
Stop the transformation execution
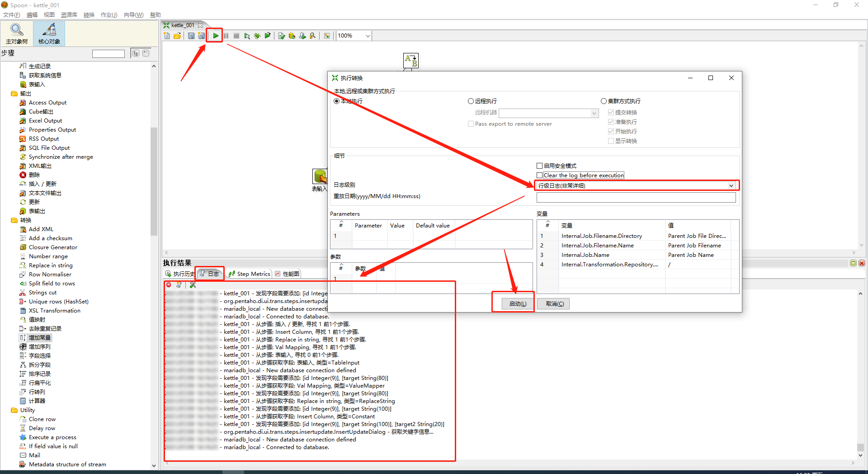pos(236,36)
